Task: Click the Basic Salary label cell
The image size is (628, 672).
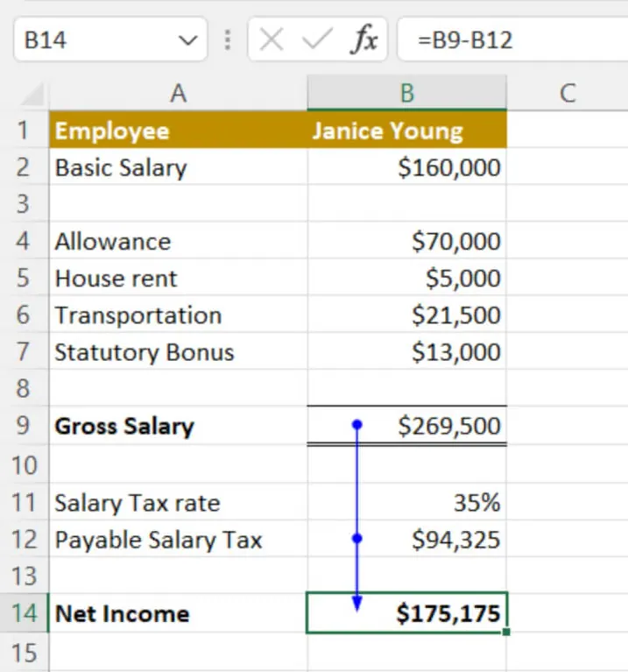Action: click(178, 167)
